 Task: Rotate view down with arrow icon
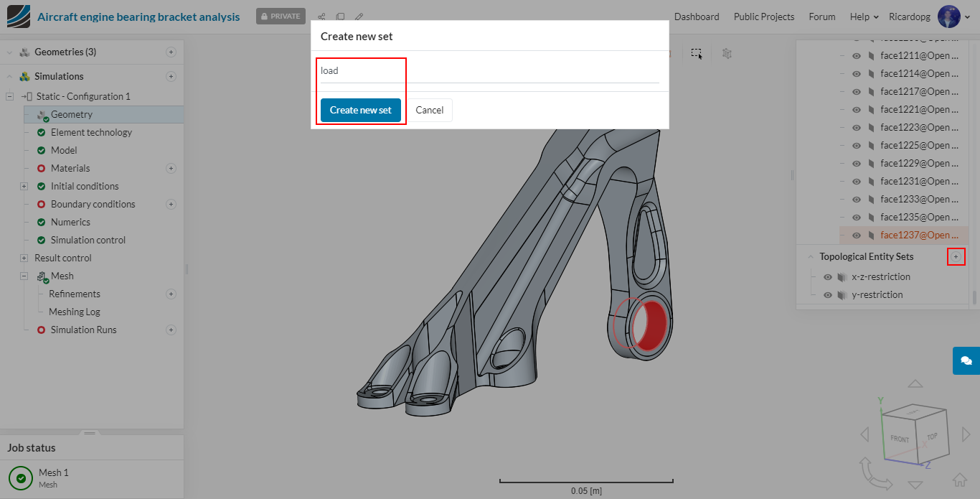(x=915, y=485)
